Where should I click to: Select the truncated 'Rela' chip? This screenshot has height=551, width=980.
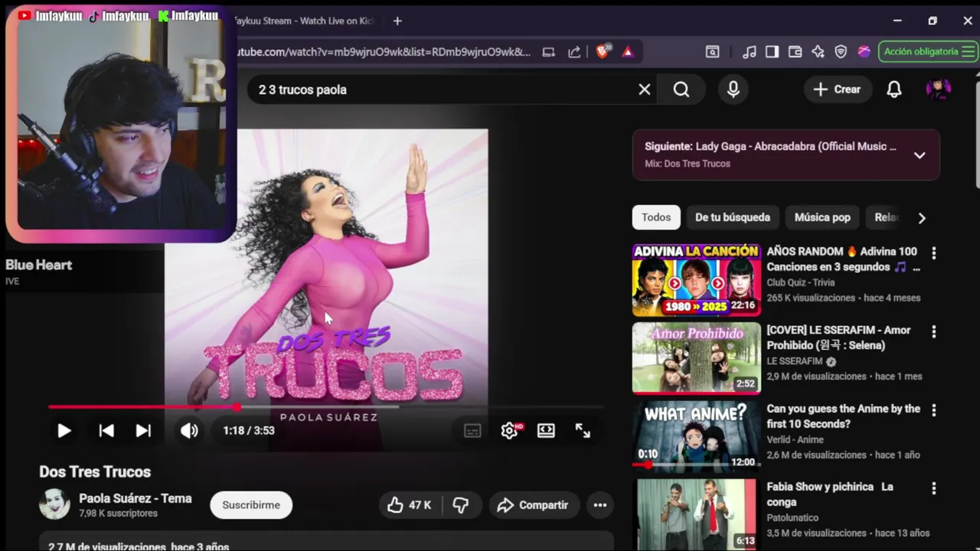tap(887, 217)
